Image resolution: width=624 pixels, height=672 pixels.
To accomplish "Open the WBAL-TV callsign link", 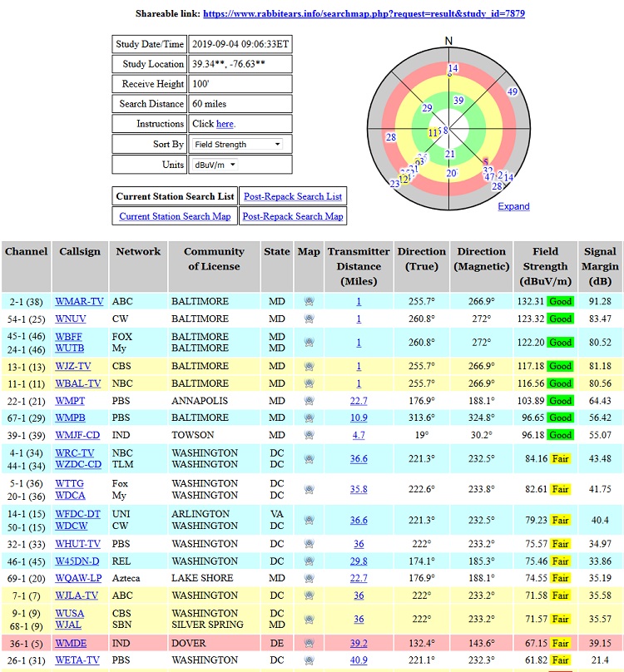I will point(78,383).
